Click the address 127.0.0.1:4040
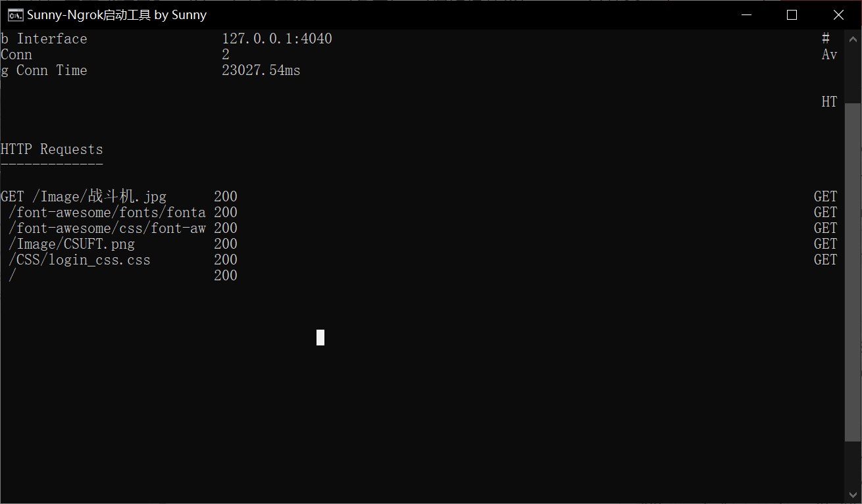The width and height of the screenshot is (862, 504). point(276,39)
